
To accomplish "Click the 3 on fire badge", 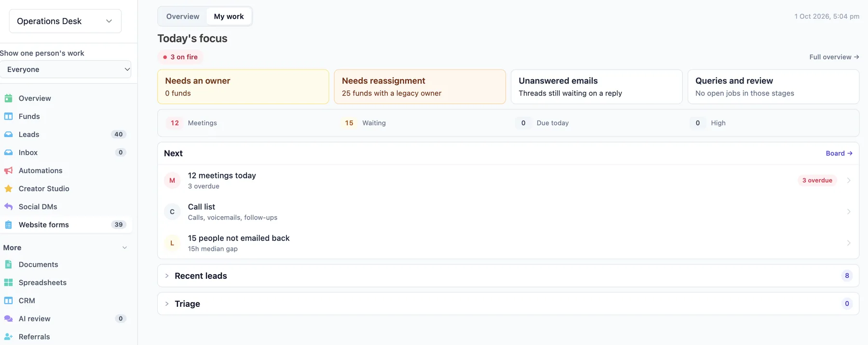I will tap(180, 57).
